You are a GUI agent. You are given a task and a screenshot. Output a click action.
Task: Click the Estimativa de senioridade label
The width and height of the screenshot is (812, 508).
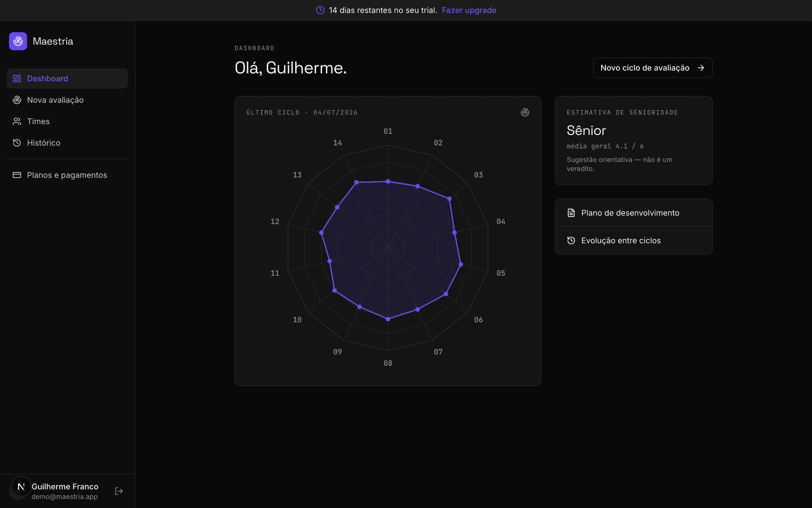pos(622,112)
